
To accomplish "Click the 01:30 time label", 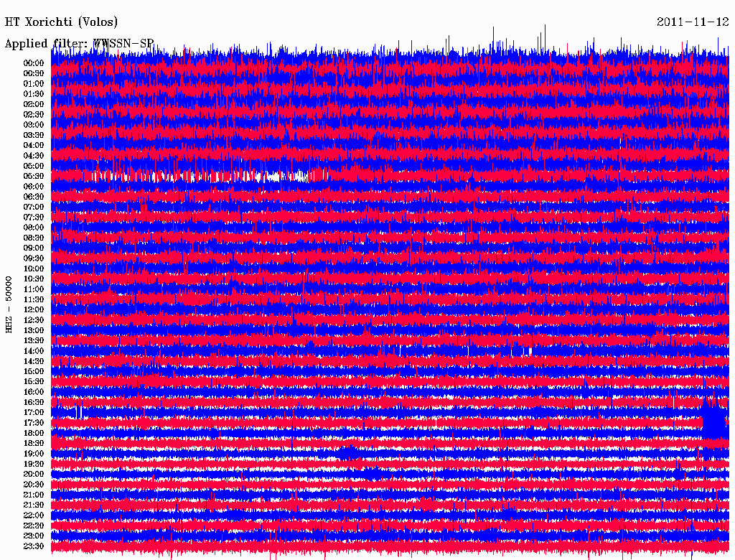I will coord(34,94).
